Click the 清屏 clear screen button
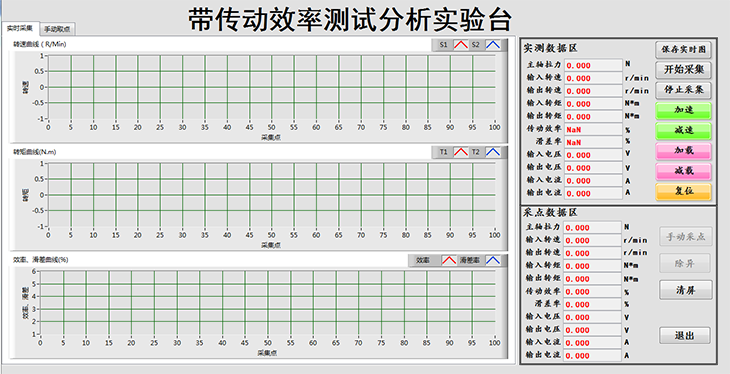 tap(685, 290)
